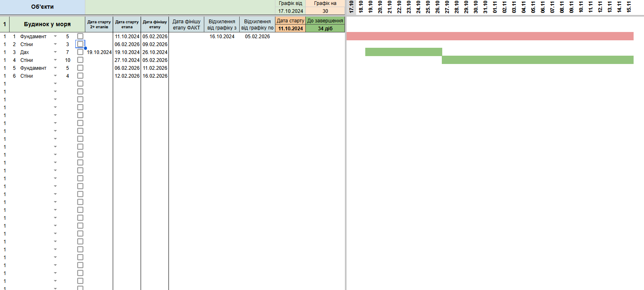Edit the 17.10.2024 schedule start date
The height and width of the screenshot is (290, 644).
pyautogui.click(x=290, y=11)
